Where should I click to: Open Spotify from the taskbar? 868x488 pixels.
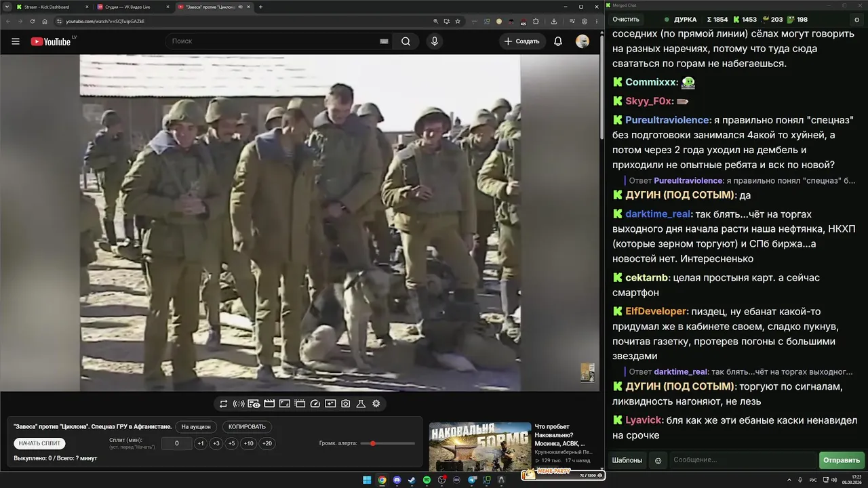point(427,480)
